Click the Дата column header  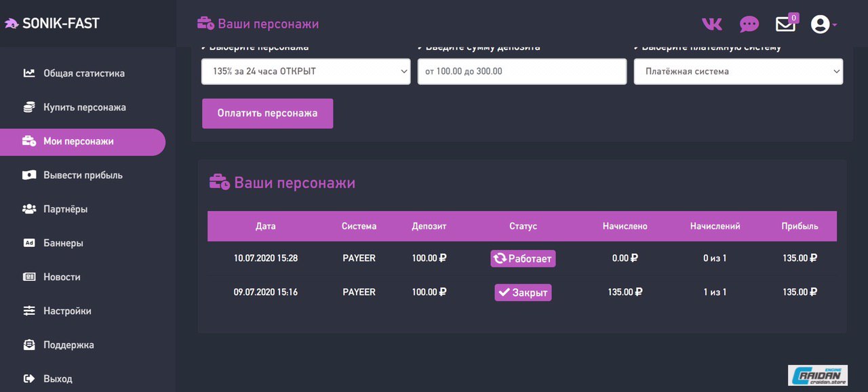click(x=266, y=227)
